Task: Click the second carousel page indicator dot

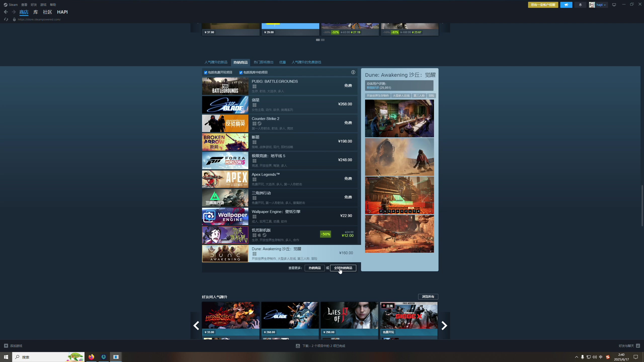Action: 323,40
